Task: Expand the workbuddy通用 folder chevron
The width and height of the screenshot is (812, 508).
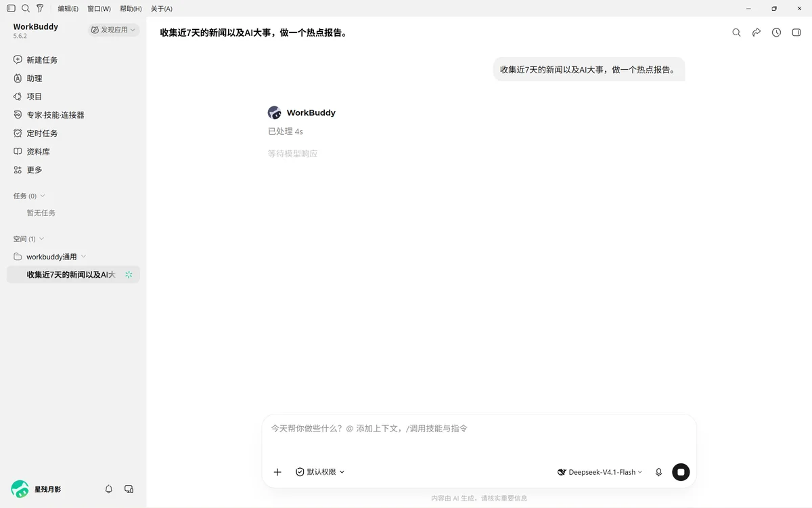Action: (x=84, y=257)
